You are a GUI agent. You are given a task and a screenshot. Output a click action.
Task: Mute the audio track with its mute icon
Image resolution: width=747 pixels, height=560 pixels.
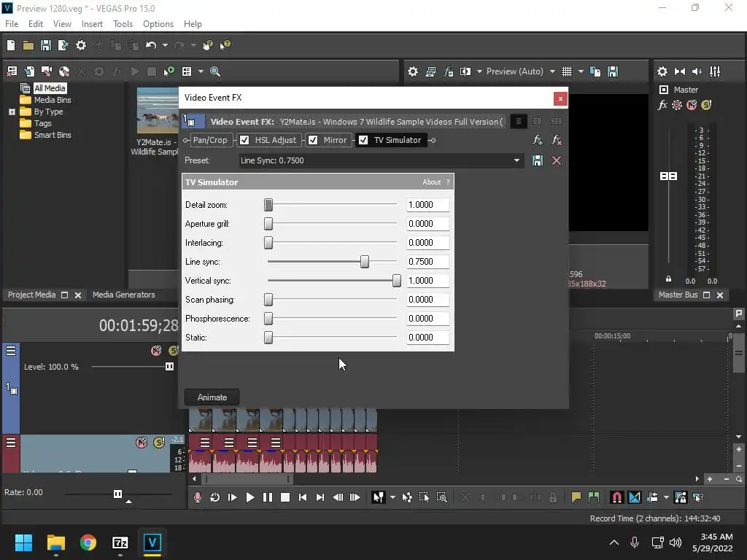coord(142,443)
